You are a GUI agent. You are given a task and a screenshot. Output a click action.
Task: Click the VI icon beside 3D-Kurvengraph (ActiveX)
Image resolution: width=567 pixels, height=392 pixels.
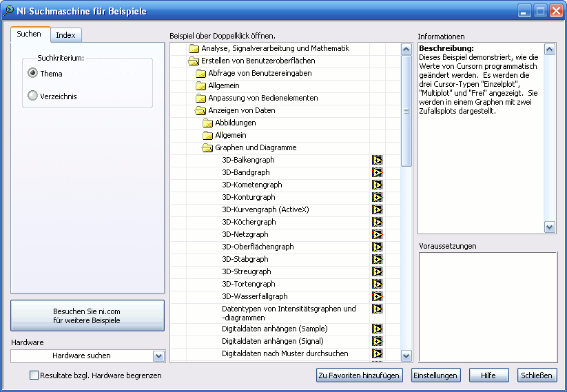[377, 209]
